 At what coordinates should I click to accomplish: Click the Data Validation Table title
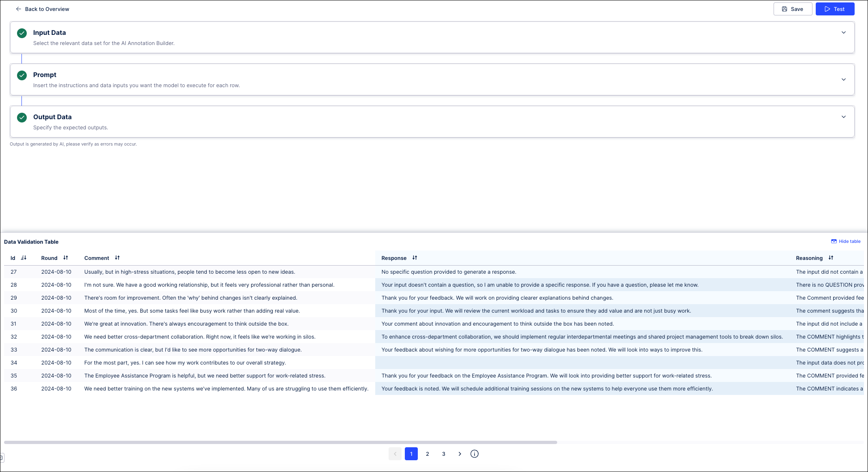31,242
